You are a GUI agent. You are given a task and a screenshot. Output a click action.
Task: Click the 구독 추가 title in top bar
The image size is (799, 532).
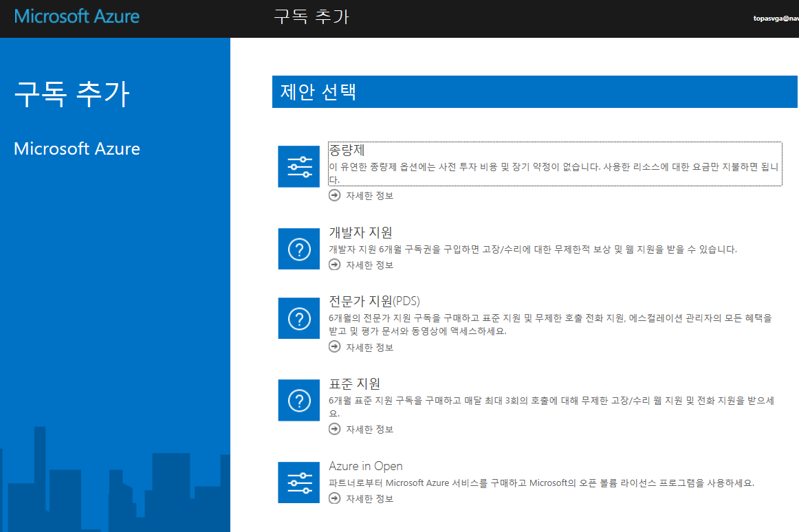(311, 16)
